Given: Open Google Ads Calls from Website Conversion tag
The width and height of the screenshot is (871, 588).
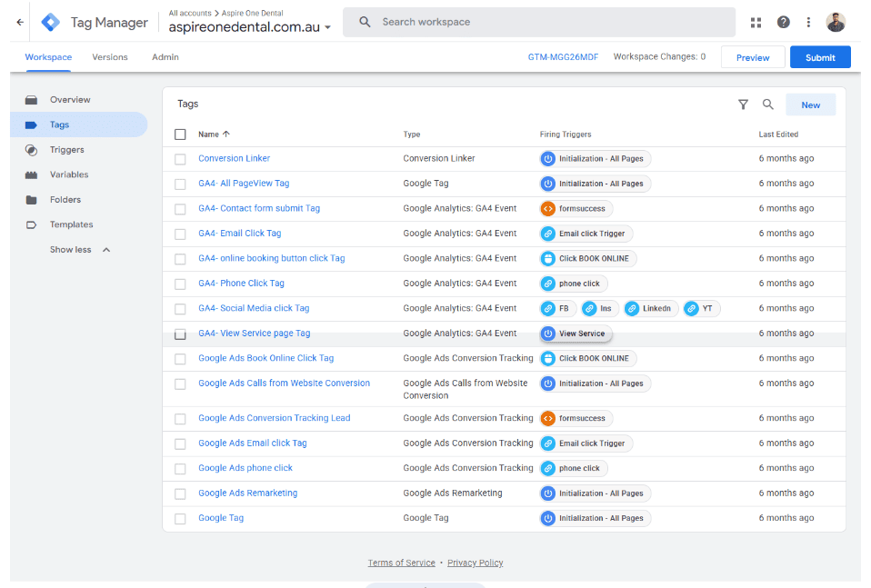Looking at the screenshot, I should coord(284,384).
